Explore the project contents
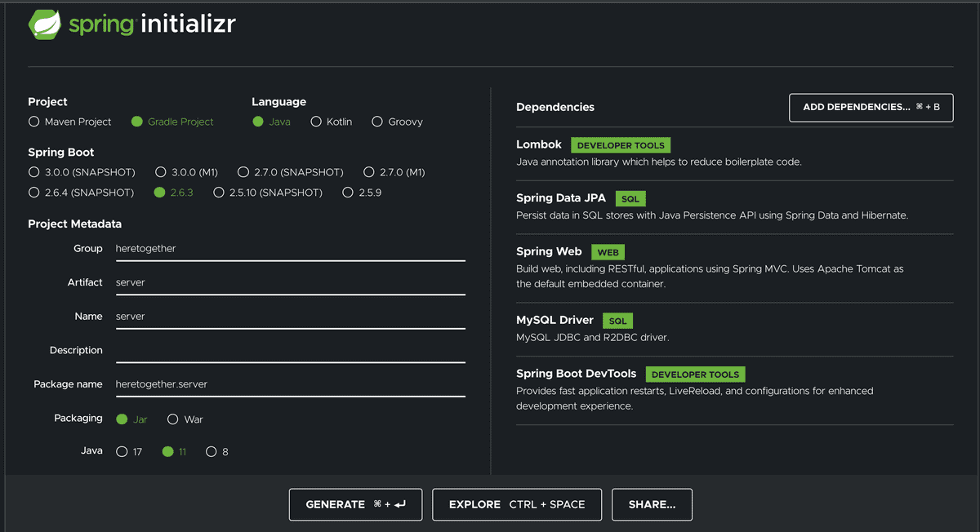The image size is (980, 532). (517, 504)
